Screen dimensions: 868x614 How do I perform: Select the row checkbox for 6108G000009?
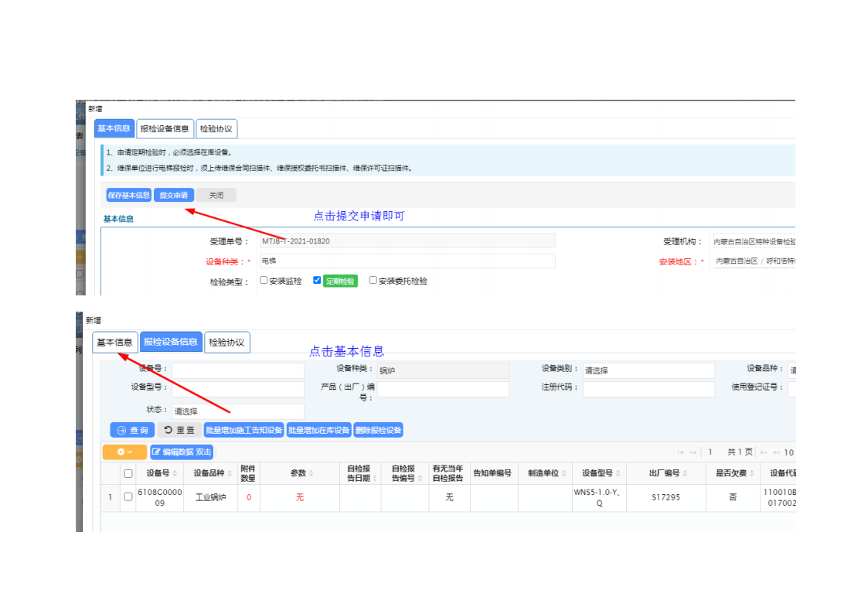128,496
